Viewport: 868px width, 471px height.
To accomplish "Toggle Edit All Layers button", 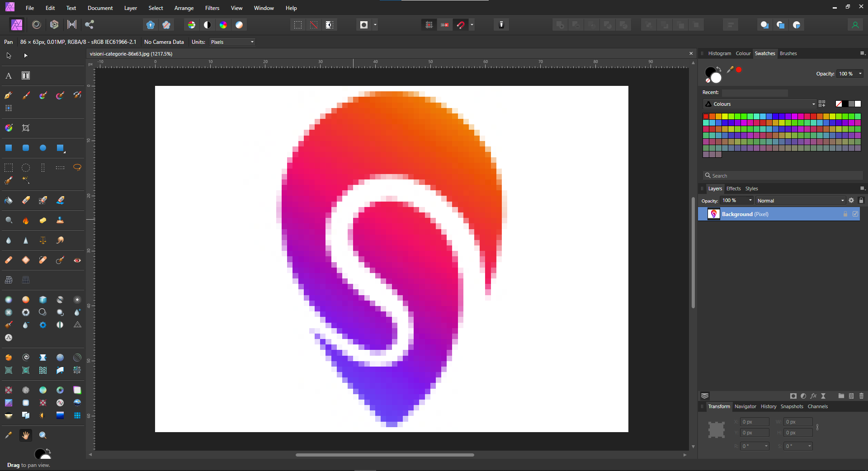I will [705, 396].
